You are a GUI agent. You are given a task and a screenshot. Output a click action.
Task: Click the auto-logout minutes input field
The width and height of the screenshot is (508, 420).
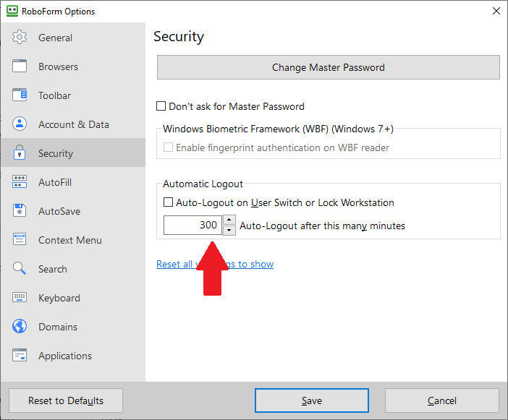tap(192, 226)
